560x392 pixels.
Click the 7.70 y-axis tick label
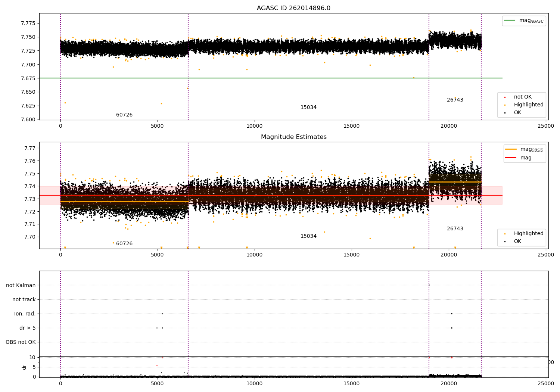30,237
